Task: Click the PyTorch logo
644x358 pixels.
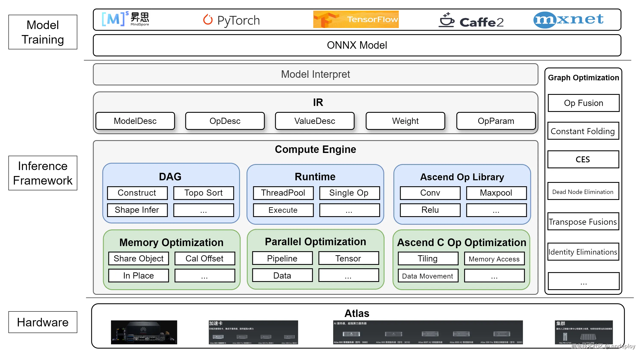Action: pos(232,20)
